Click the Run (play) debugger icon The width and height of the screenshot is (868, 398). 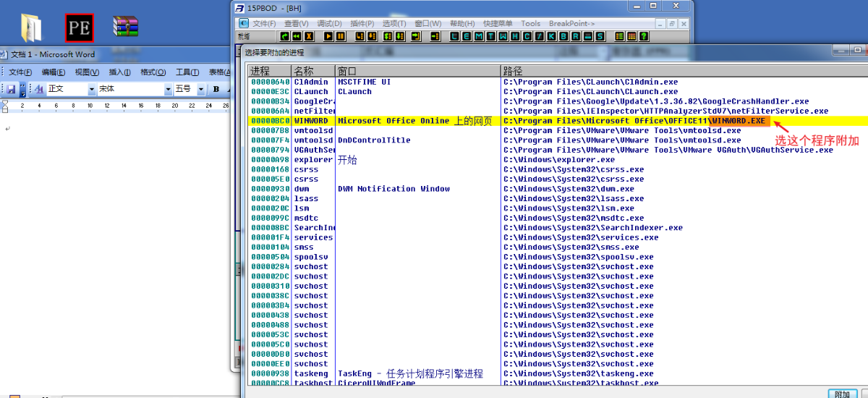coord(328,36)
